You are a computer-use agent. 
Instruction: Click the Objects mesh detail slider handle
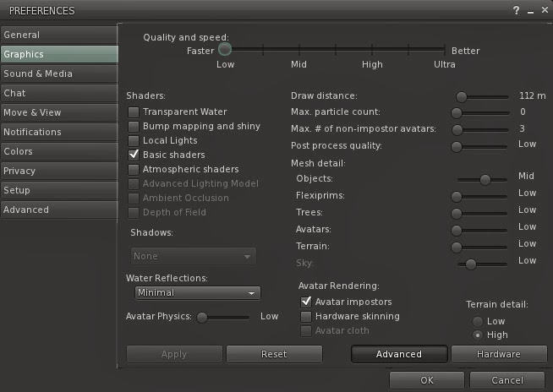tap(485, 179)
